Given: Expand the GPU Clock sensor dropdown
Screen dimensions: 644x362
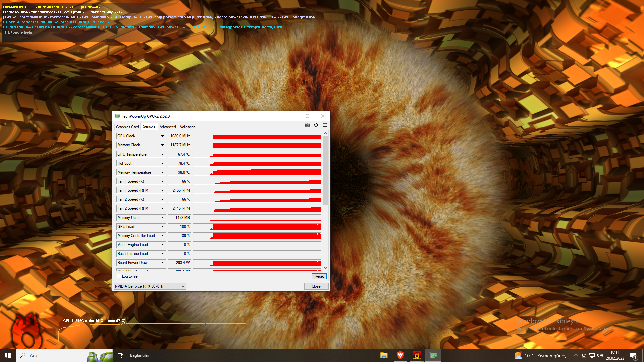Looking at the screenshot, I should point(162,136).
